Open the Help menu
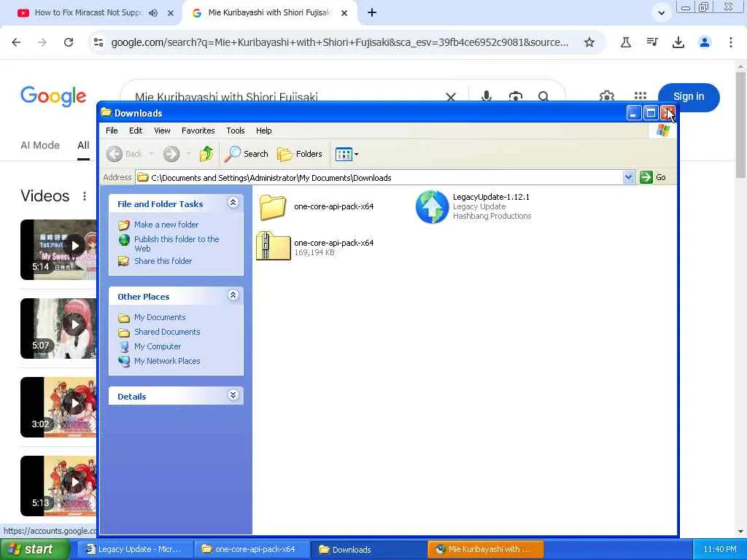The image size is (747, 560). pos(264,131)
